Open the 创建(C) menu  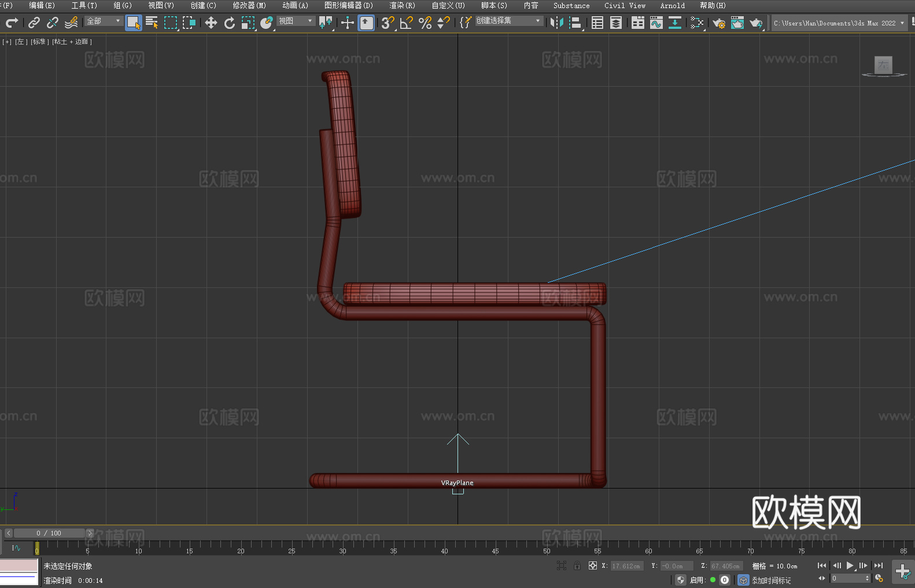coord(203,5)
